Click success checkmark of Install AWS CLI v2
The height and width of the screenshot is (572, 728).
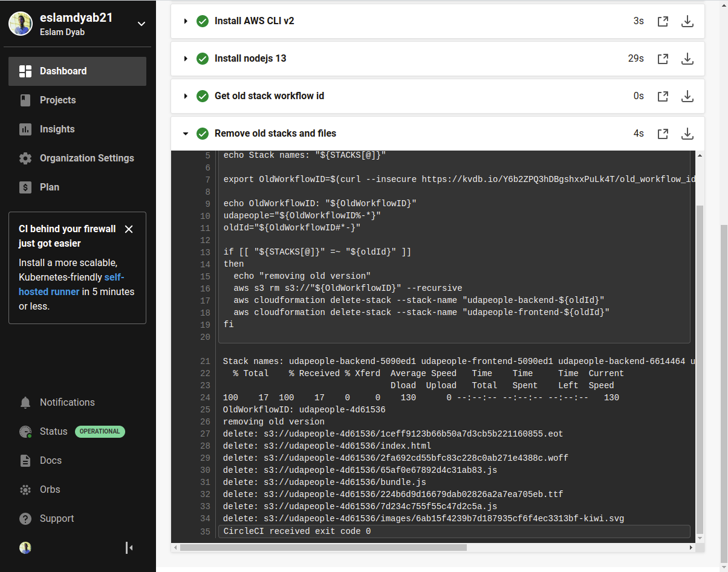coord(203,21)
